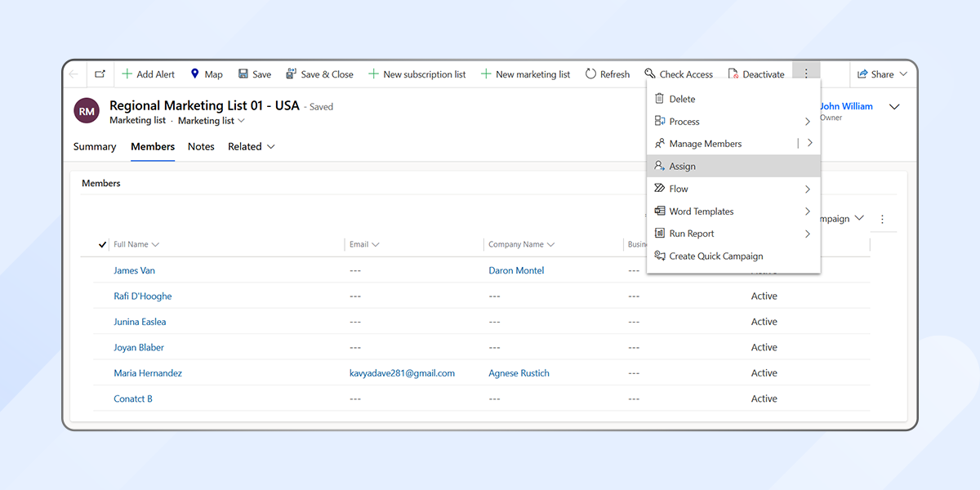Viewport: 980px width, 490px height.
Task: Click the Word Templates icon
Action: click(x=660, y=211)
